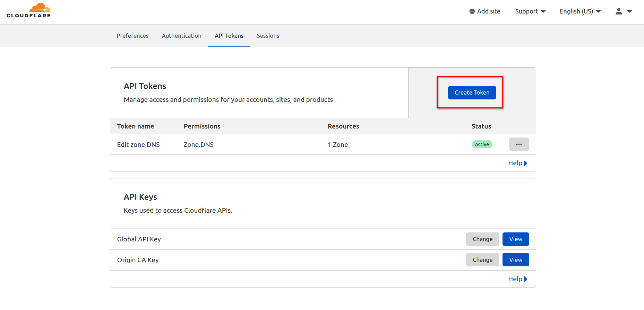Click the arrow icon next to API Tokens Help
The width and height of the screenshot is (644, 310).
coord(526,163)
